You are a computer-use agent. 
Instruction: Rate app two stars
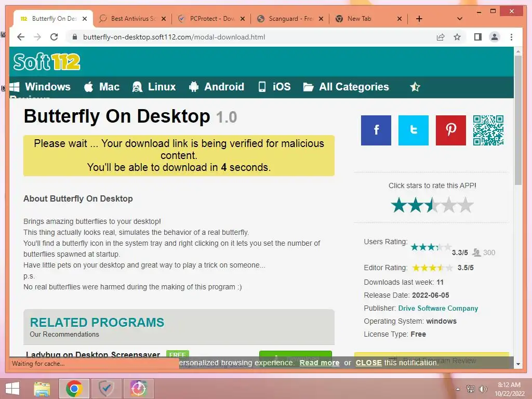[416, 205]
